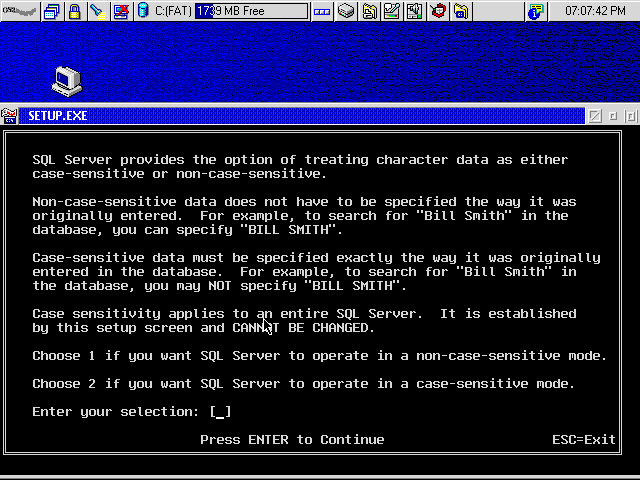Maximize the SETUP.EXE window
This screenshot has height=480, width=640.
(x=631, y=116)
